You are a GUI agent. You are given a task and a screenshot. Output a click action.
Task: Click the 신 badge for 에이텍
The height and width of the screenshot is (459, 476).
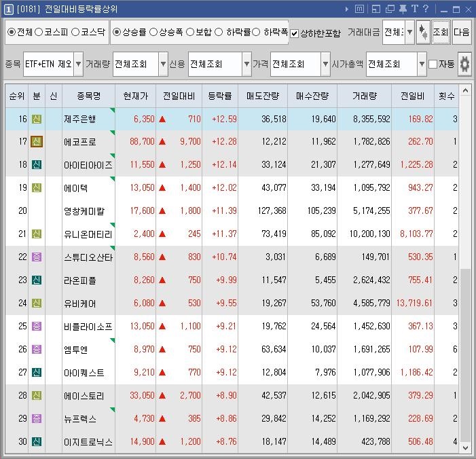click(x=37, y=187)
